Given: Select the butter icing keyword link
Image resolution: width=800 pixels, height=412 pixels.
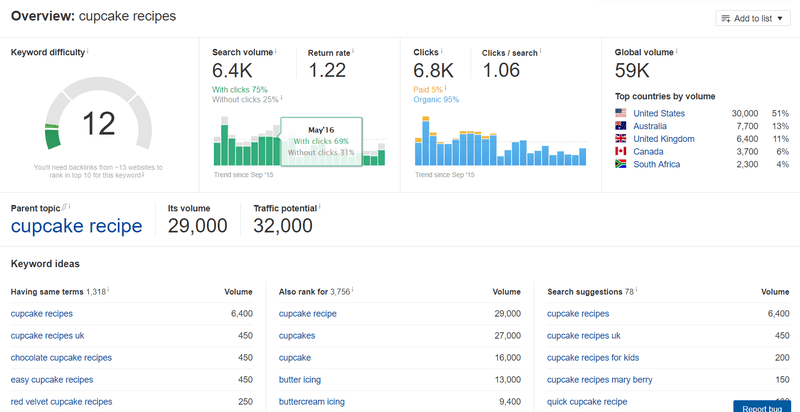Looking at the screenshot, I should (x=299, y=380).
